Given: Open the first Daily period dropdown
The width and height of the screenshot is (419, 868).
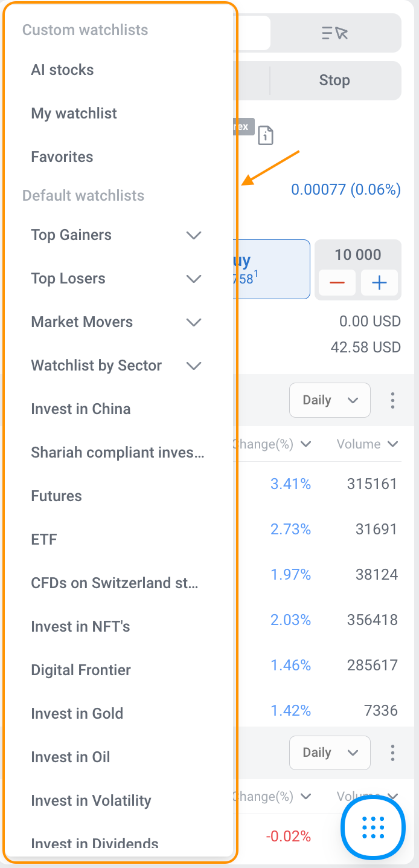Looking at the screenshot, I should pos(330,400).
